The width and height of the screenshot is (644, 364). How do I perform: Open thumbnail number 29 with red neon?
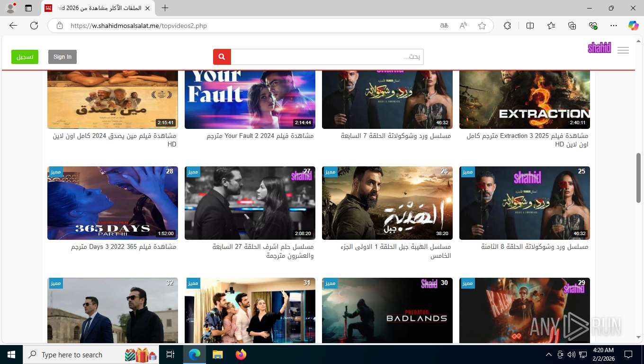(x=525, y=310)
